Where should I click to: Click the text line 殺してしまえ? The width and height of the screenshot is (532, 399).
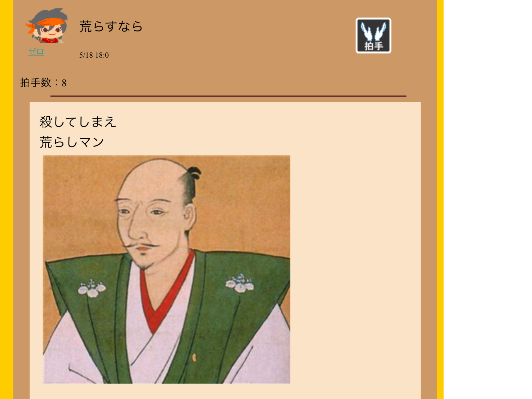click(x=78, y=122)
